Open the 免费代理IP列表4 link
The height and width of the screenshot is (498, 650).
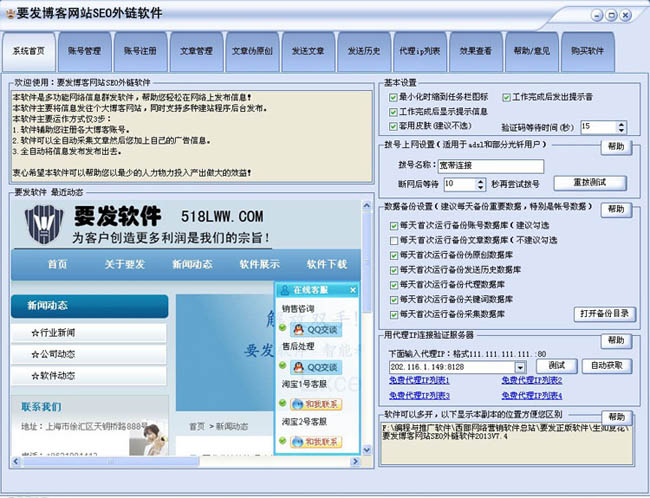point(532,396)
